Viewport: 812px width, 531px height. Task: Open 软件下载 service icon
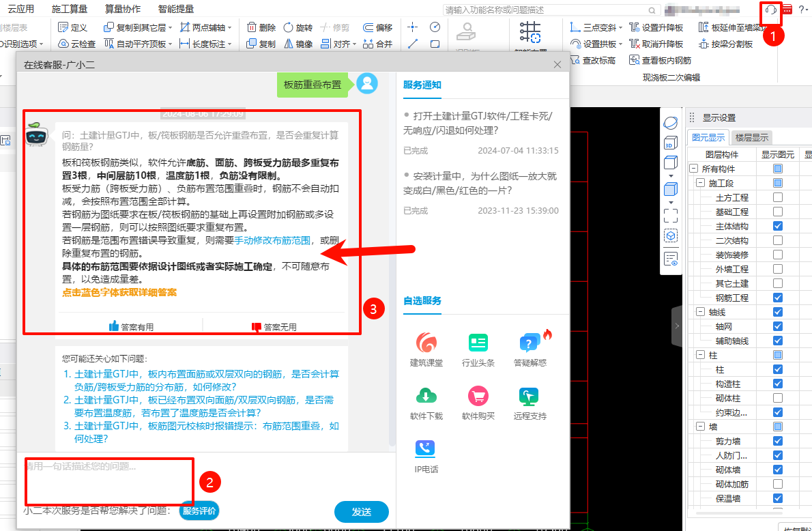426,403
